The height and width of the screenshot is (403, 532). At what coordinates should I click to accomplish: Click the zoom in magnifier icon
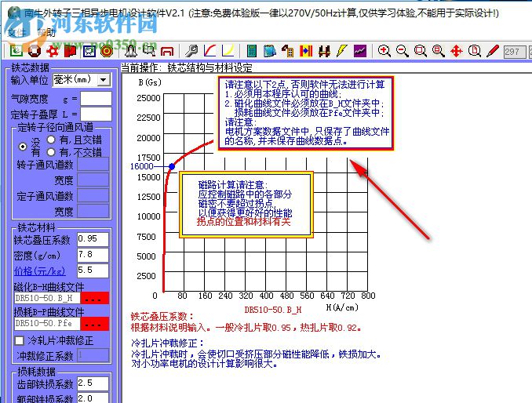pos(384,51)
